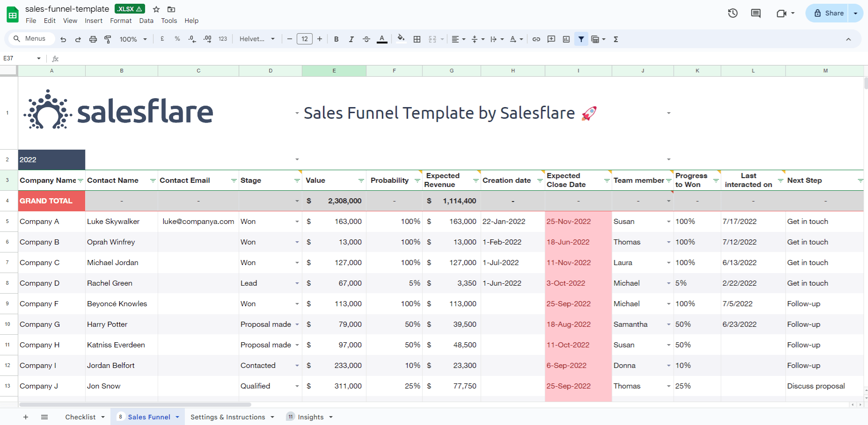868x425 pixels.
Task: Open the borders tool
Action: [417, 39]
